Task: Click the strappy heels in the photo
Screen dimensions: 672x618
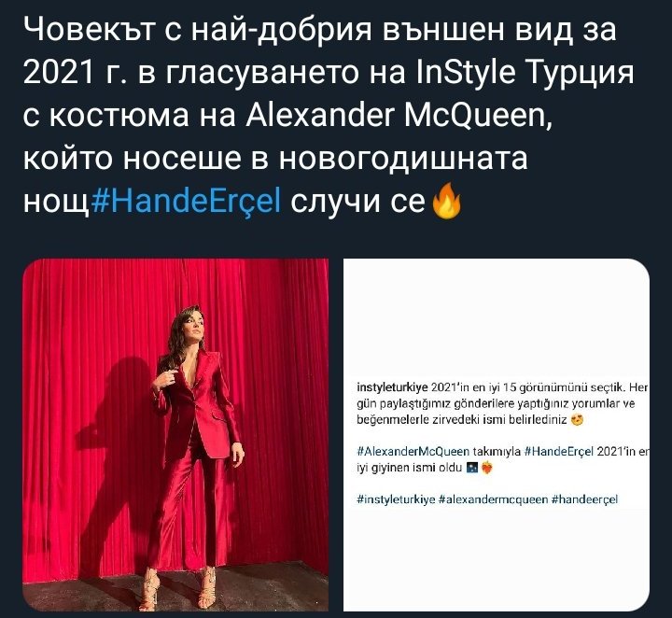Action: click(181, 588)
